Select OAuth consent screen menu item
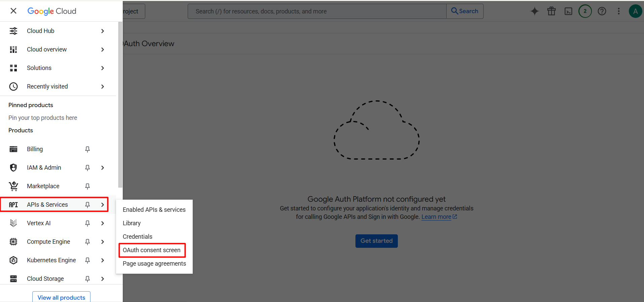The image size is (644, 302). [x=152, y=250]
